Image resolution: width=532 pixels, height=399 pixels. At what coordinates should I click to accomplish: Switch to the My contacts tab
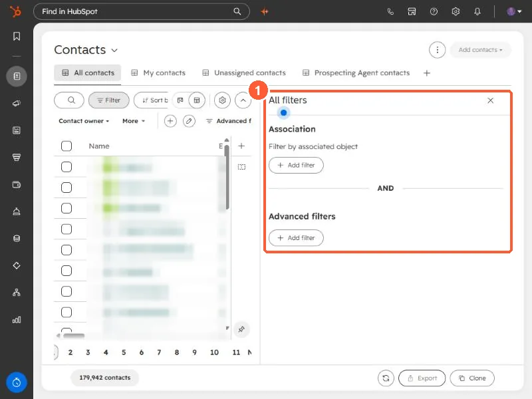[x=158, y=73]
